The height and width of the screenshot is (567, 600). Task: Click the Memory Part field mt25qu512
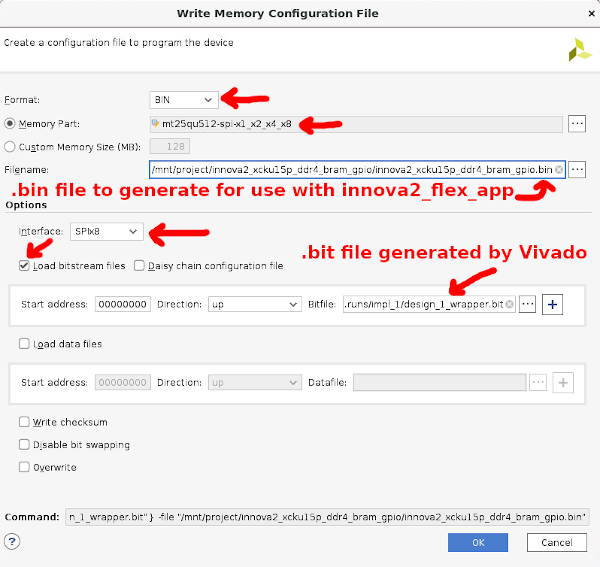pyautogui.click(x=356, y=124)
